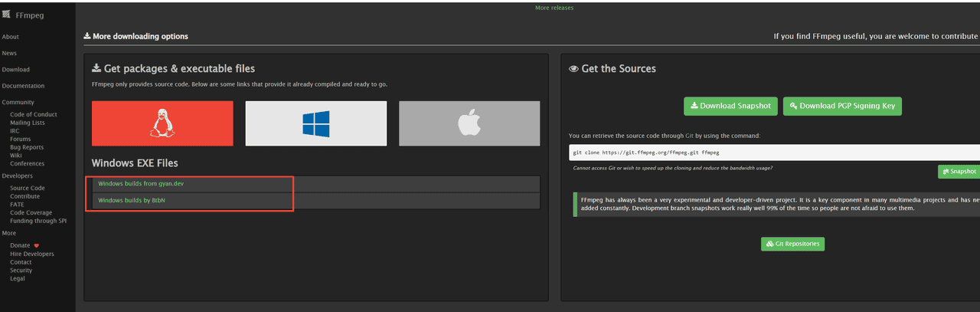Go to Documentation in the sidebar
980x312 pixels.
coord(23,86)
